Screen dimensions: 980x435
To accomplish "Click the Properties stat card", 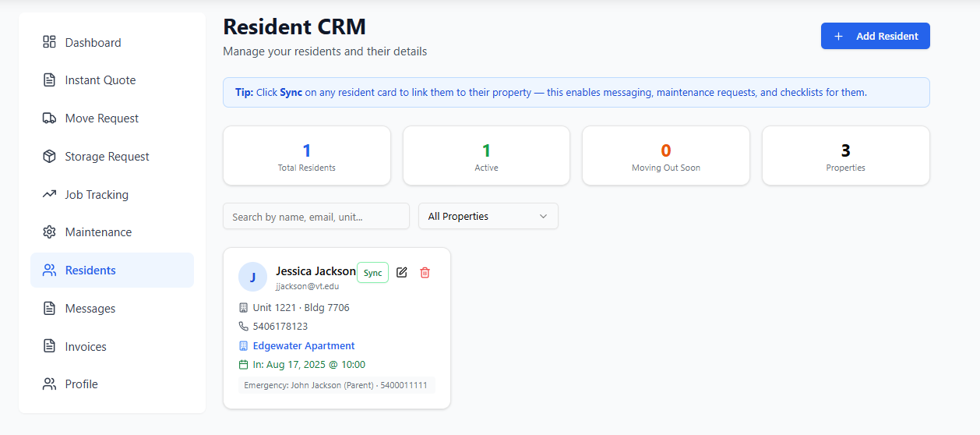I will tap(846, 156).
